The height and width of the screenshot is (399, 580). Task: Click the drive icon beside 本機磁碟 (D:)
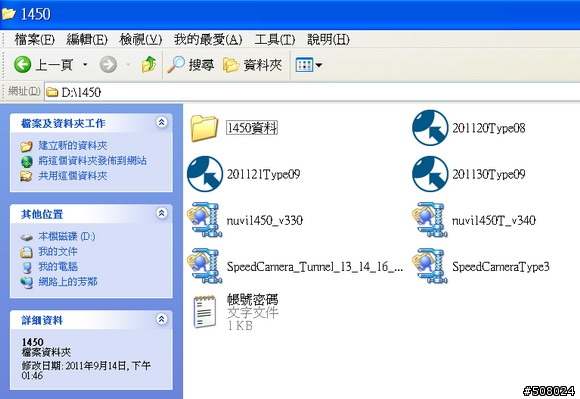click(27, 237)
